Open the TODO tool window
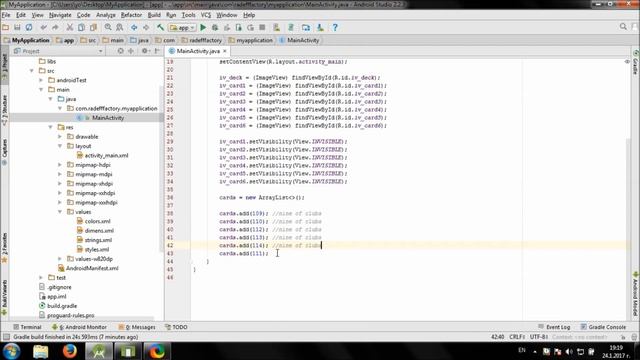Screen dimensions: 640x360 pos(176,327)
